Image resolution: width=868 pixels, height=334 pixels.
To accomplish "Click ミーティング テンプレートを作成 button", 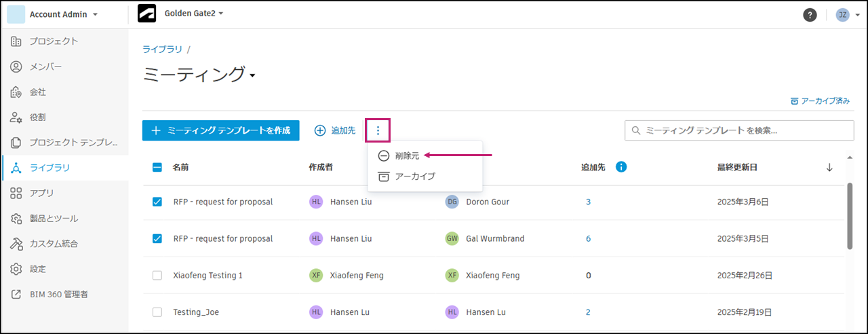I will (221, 130).
